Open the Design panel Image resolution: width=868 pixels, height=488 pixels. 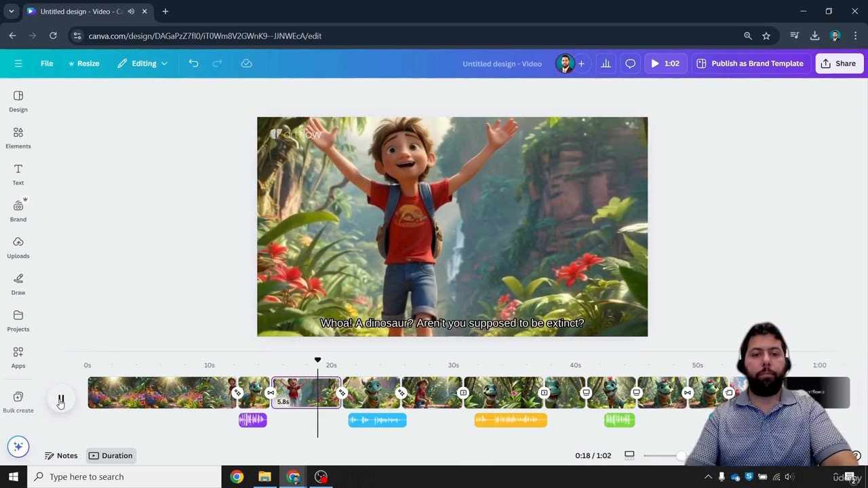(18, 102)
